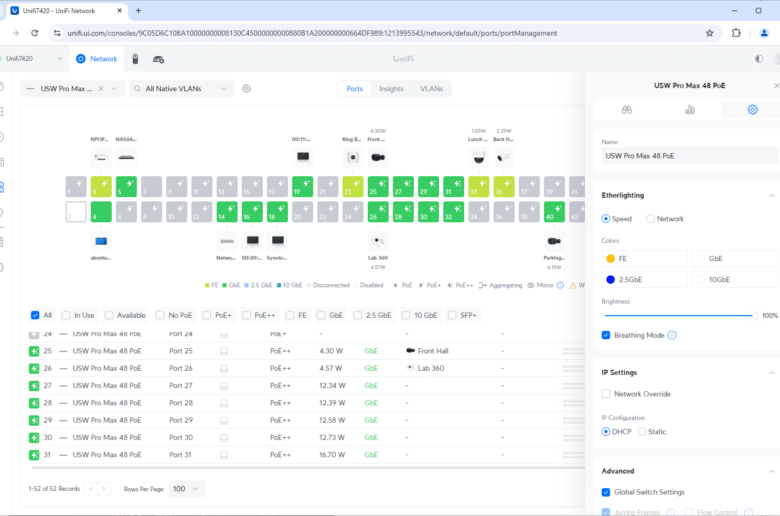The width and height of the screenshot is (780, 516).
Task: Select port 19 on the switch diagram
Action: (302, 187)
